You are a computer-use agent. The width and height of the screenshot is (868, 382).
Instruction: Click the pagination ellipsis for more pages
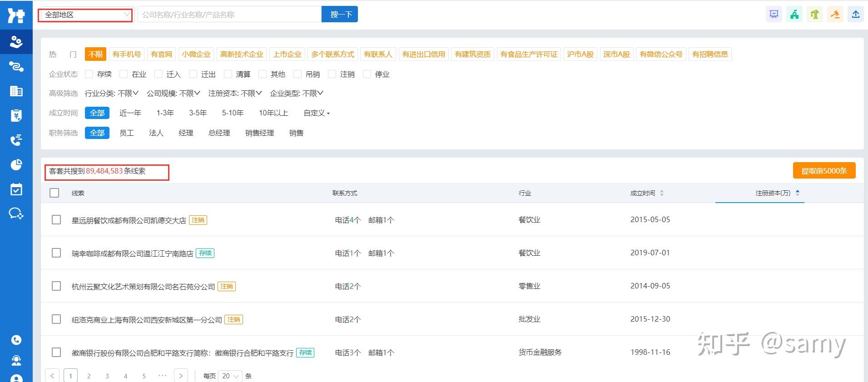point(163,376)
